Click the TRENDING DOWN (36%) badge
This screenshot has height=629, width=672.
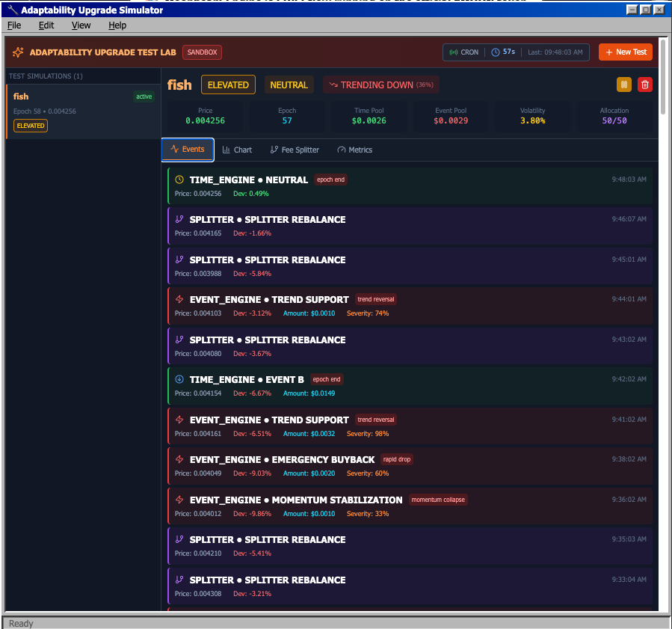[x=381, y=85]
